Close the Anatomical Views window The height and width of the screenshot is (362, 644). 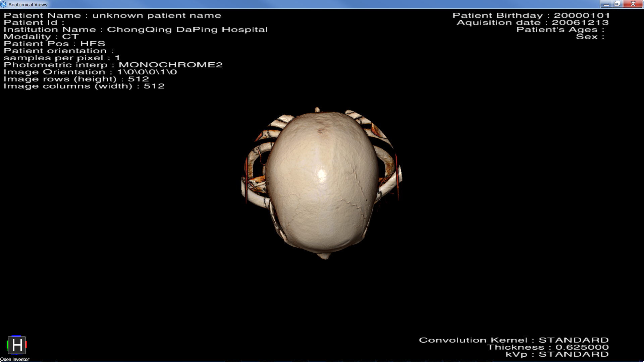coord(633,4)
